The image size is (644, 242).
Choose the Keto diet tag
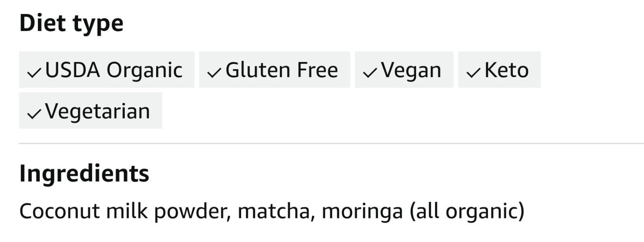(x=500, y=70)
